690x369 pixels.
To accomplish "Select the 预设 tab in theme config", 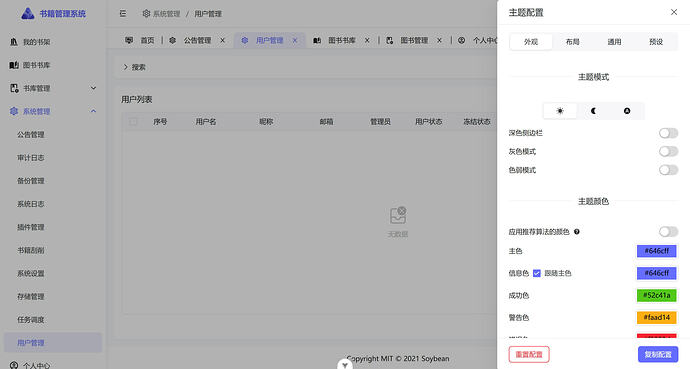I will pos(656,42).
